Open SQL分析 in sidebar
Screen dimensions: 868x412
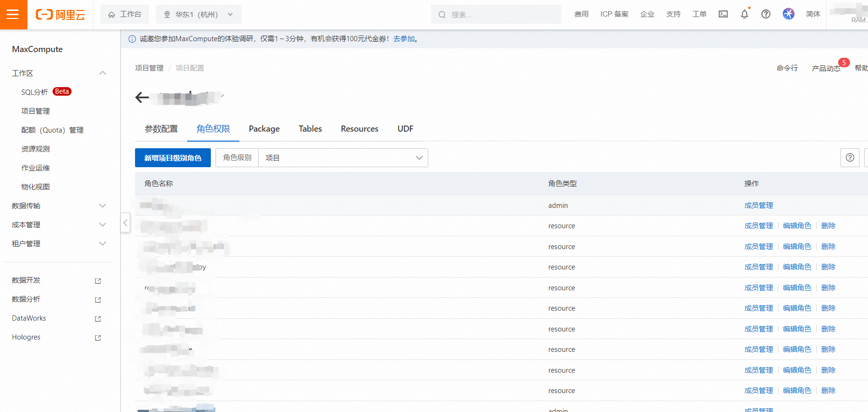(35, 92)
